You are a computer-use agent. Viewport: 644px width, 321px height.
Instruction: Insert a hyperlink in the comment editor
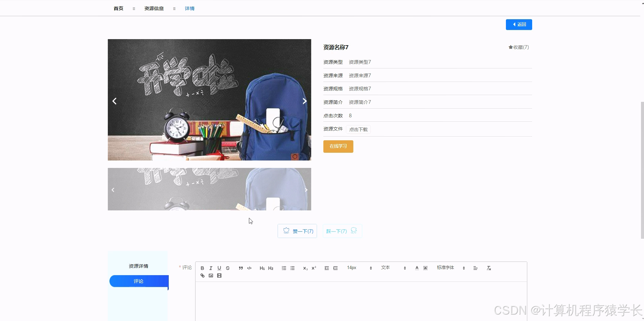(202, 275)
